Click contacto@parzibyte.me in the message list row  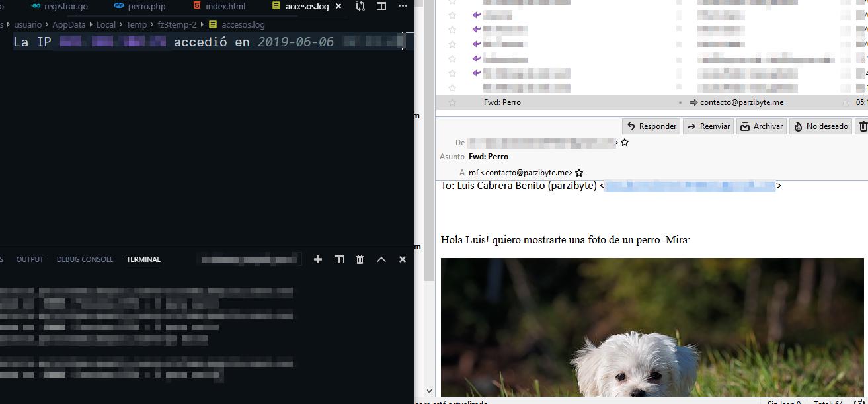point(742,102)
